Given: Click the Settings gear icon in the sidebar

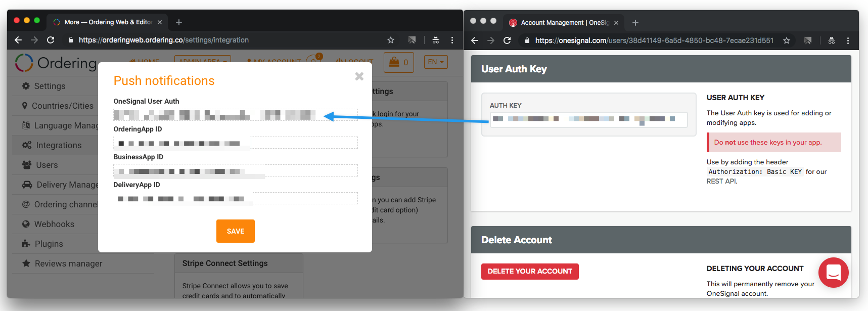Looking at the screenshot, I should [26, 86].
